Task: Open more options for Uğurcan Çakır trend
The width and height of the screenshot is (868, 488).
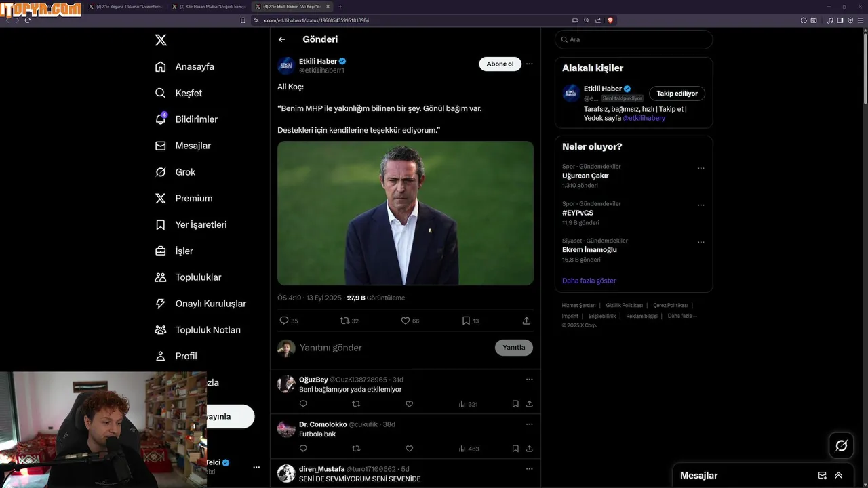Action: click(701, 169)
